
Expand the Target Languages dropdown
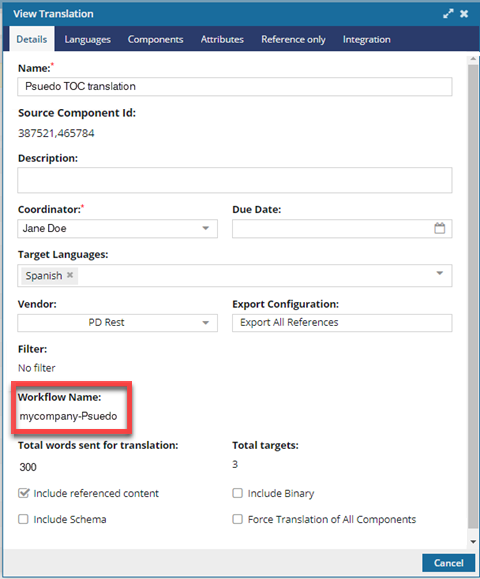tap(439, 273)
